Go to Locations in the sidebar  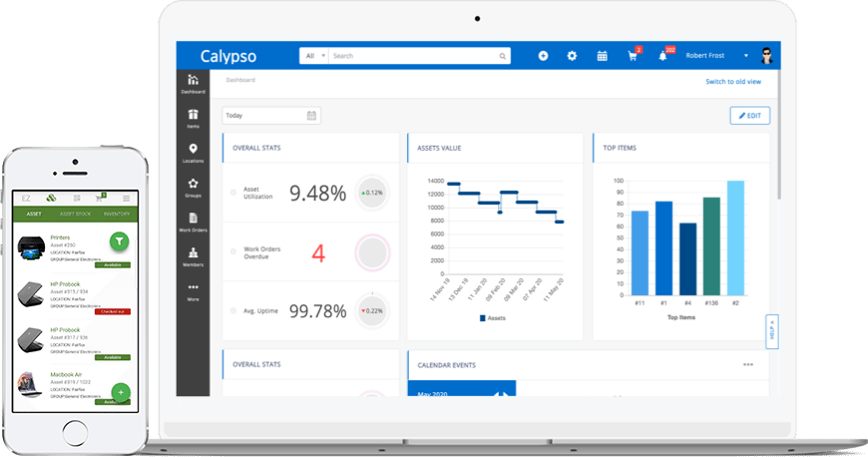pyautogui.click(x=193, y=153)
